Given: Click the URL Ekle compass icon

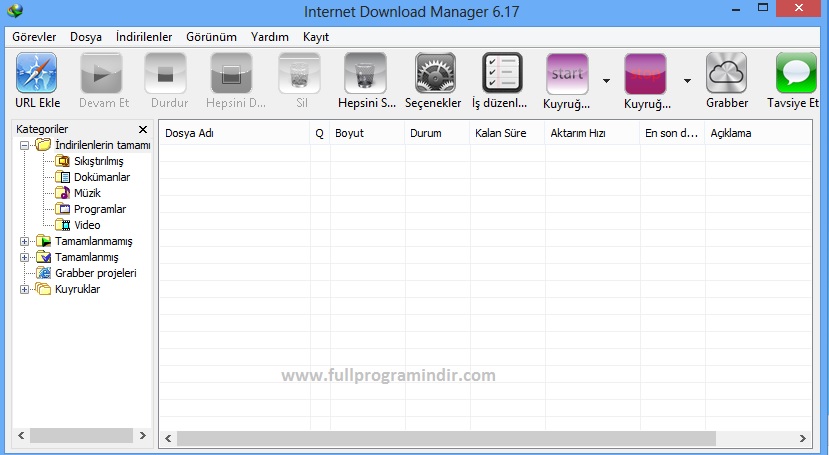Looking at the screenshot, I should point(36,73).
